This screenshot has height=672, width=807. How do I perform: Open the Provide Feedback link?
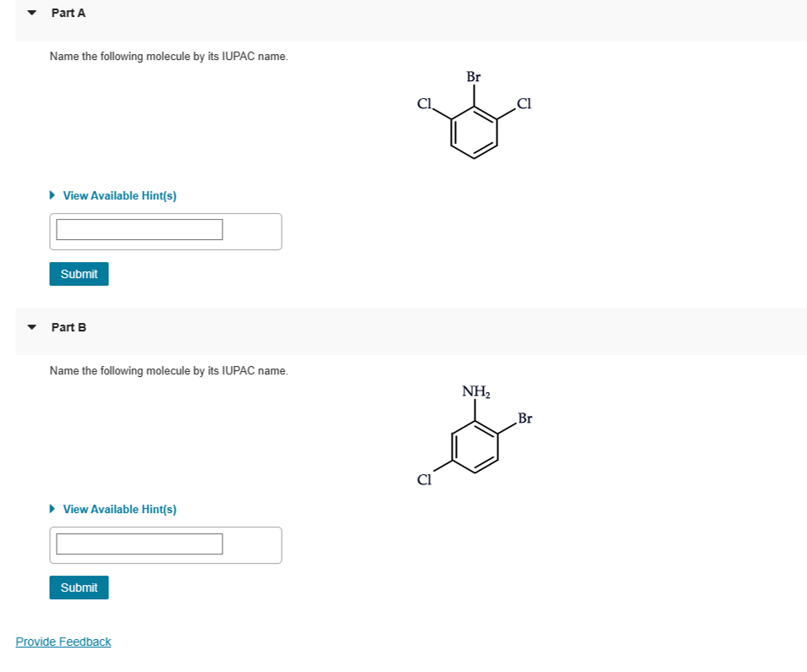tap(63, 642)
